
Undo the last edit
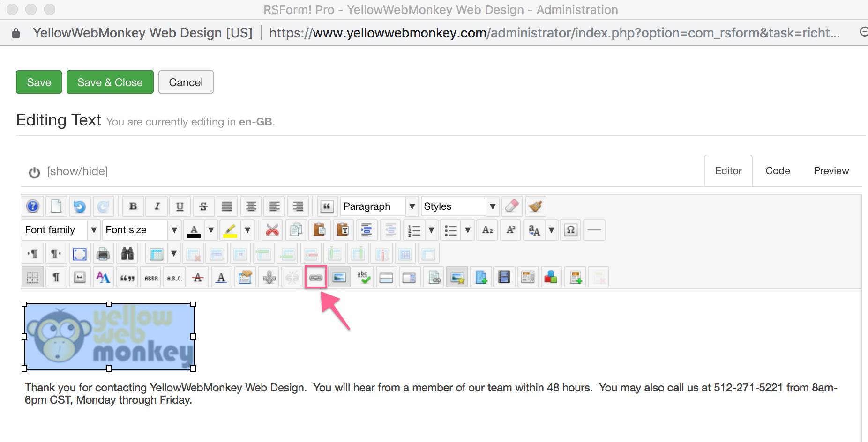click(x=80, y=206)
